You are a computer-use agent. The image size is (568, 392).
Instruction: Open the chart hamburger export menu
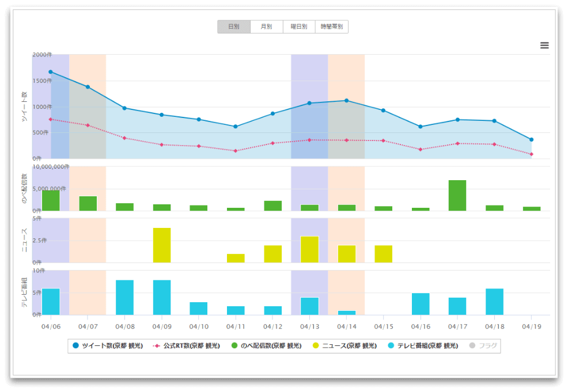coord(544,45)
